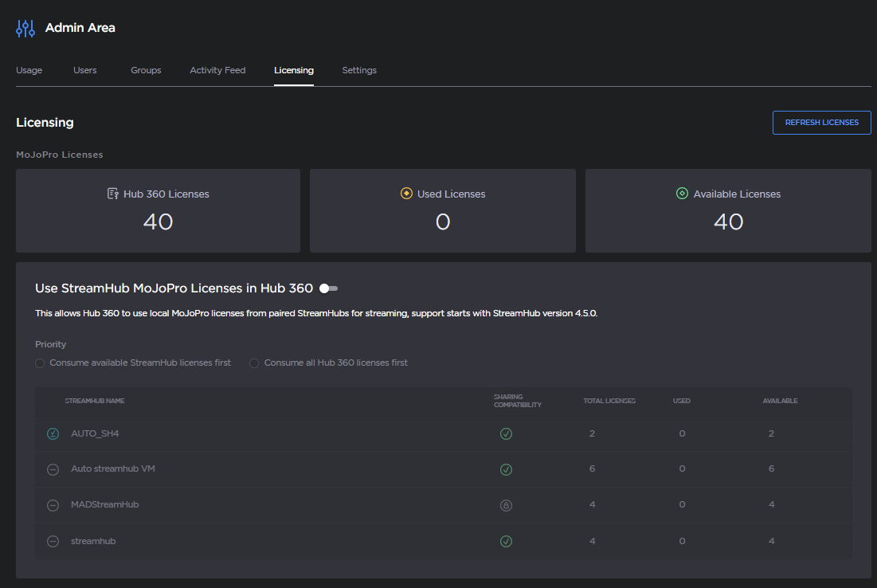Click Auto streamhub VM total licenses 6
The height and width of the screenshot is (588, 877).
pyautogui.click(x=592, y=468)
